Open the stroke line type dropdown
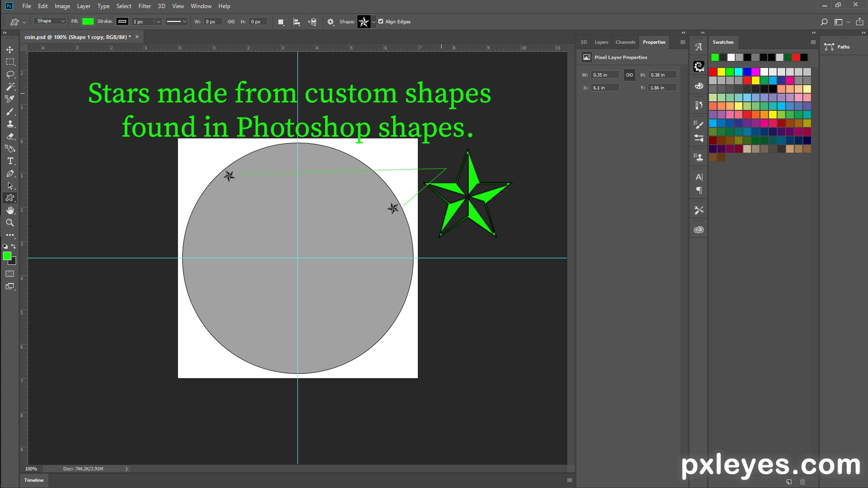Screen dimensions: 868x488 (x=176, y=21)
